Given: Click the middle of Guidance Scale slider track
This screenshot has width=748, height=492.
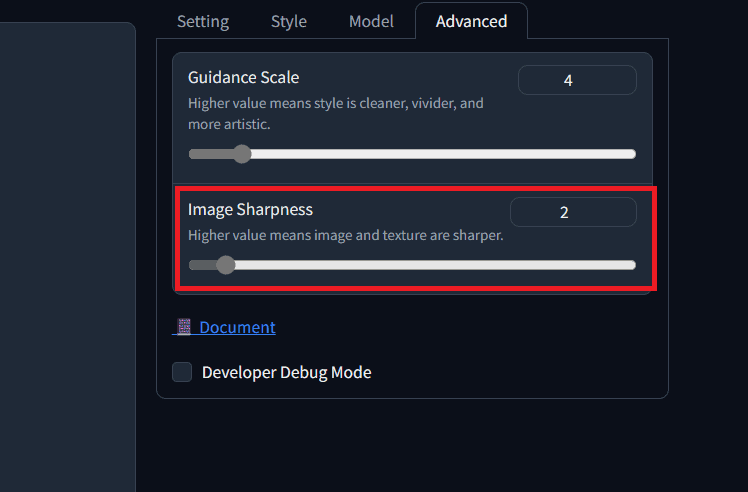Looking at the screenshot, I should tap(412, 154).
